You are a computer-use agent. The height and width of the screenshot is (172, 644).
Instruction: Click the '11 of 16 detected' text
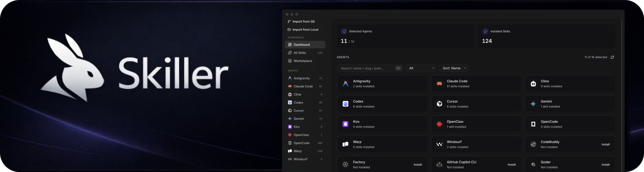tap(596, 57)
